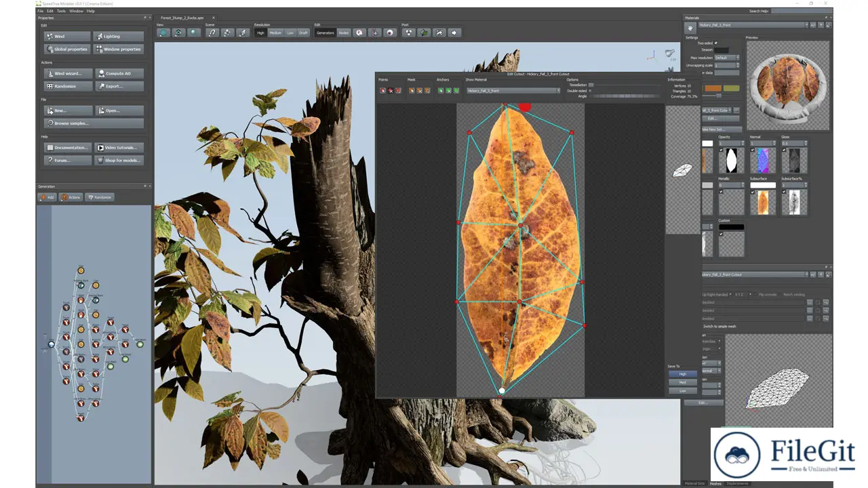This screenshot has width=868, height=488.
Task: Click the first Anchors icon in Edit Cutout
Action: click(440, 89)
